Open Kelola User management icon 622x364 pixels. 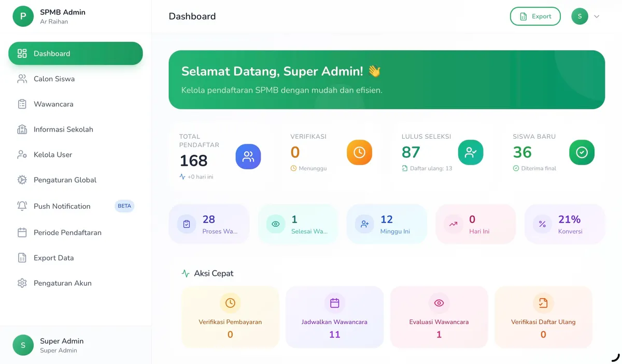coord(21,154)
